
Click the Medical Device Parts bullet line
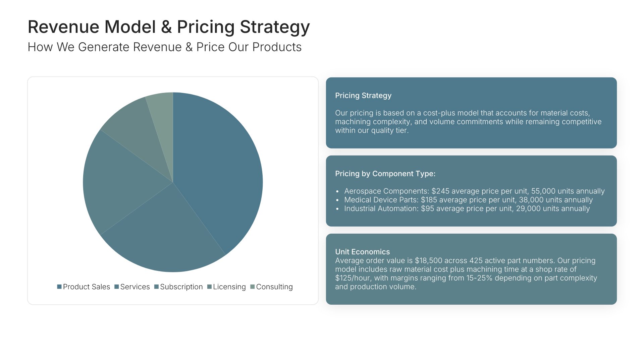[x=468, y=200]
